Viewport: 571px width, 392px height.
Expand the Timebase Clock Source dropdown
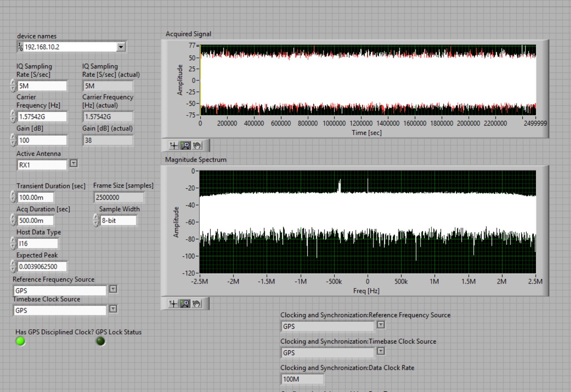coord(113,309)
